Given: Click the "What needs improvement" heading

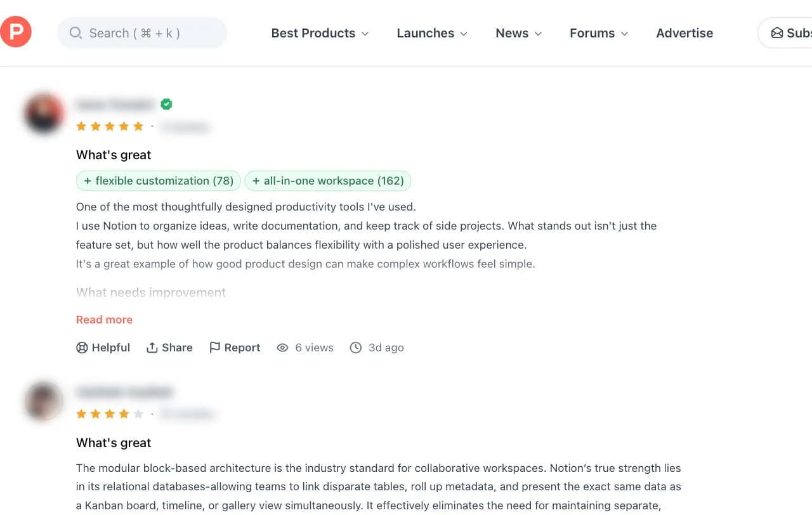Looking at the screenshot, I should [151, 292].
